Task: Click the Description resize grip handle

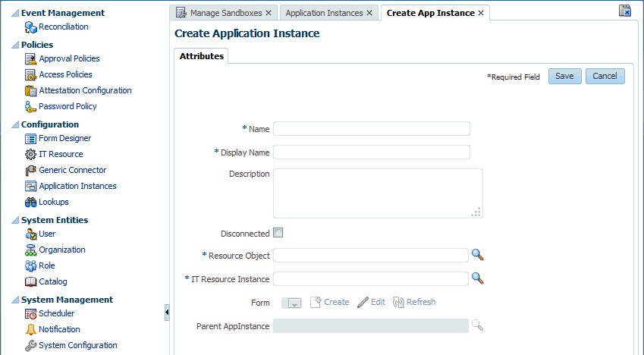Action: 476,212
